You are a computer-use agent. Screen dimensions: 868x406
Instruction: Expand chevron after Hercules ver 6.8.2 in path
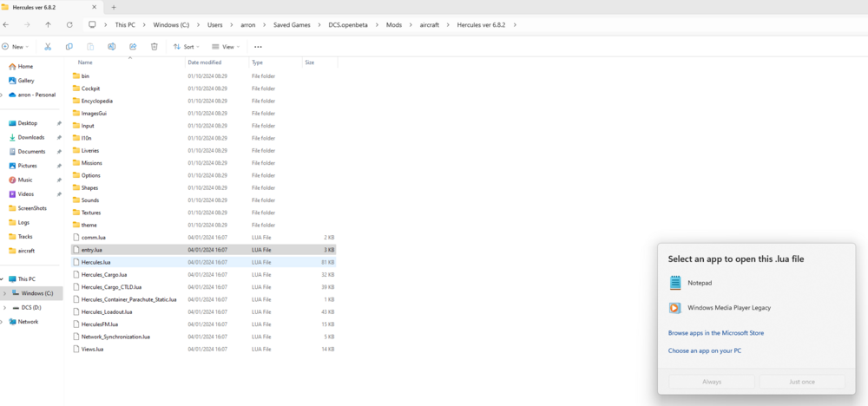click(x=516, y=25)
